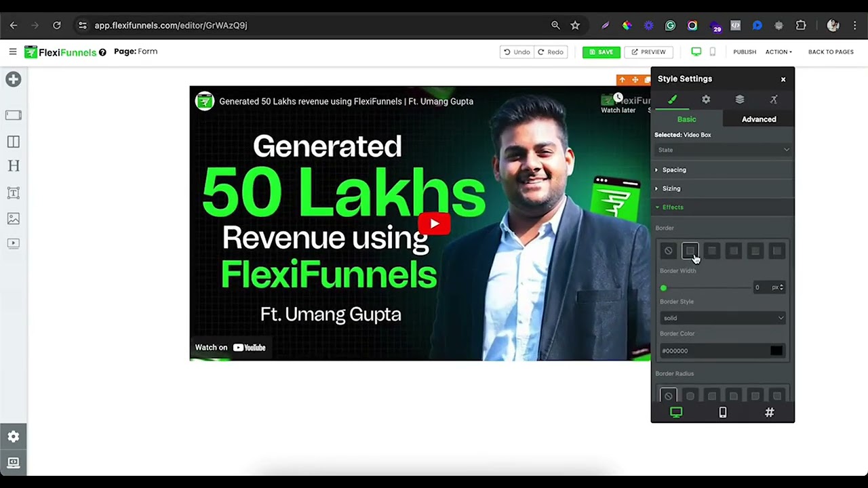Viewport: 868px width, 488px height.
Task: Click the green SAVE button
Action: point(601,52)
